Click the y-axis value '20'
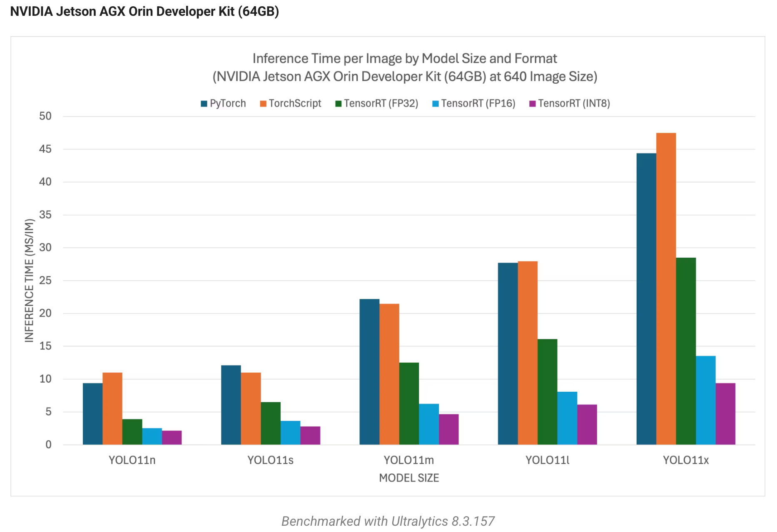777x532 pixels. coord(45,313)
